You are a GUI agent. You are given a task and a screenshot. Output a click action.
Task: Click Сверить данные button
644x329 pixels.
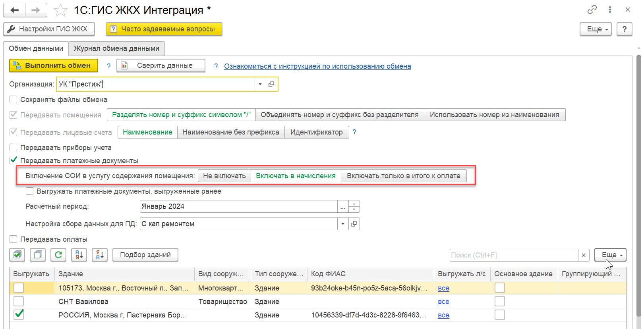161,65
